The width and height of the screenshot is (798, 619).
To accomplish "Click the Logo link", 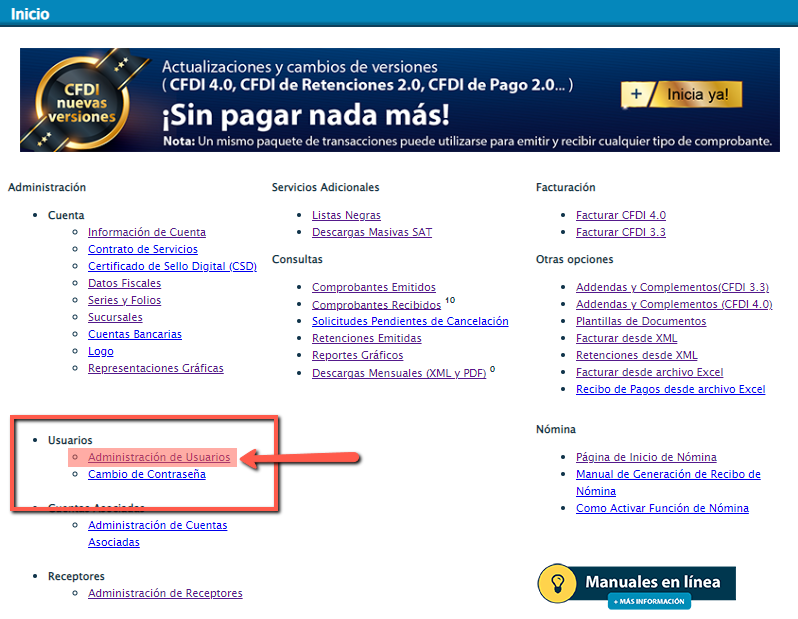I will click(x=100, y=351).
